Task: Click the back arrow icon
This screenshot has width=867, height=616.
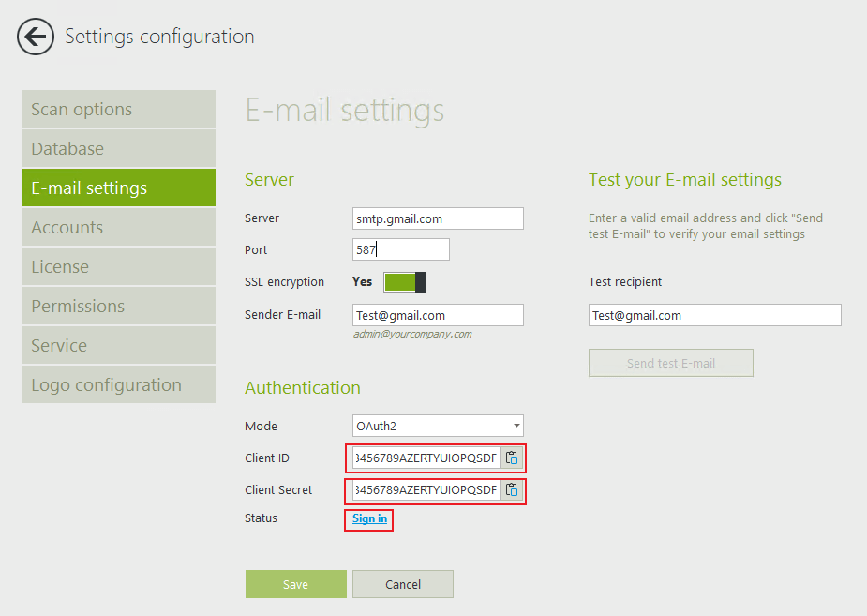Action: coord(36,37)
